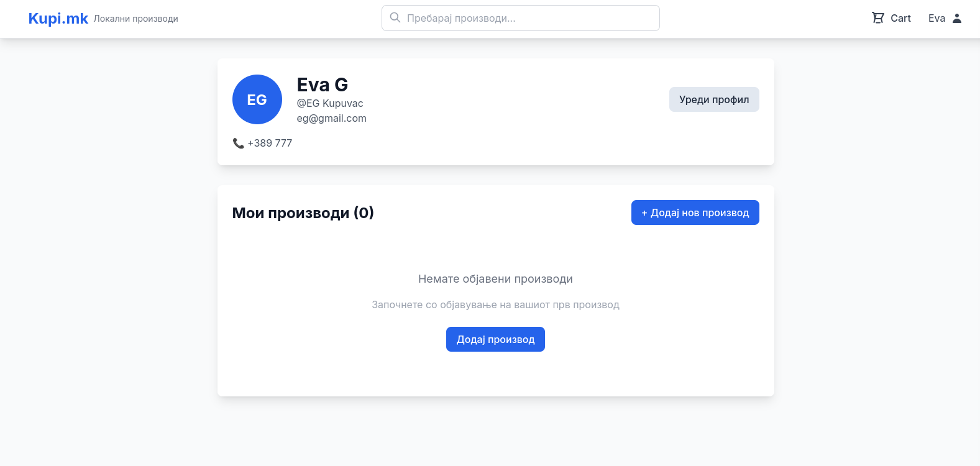Screen dimensions: 980x466
Task: Click the phone receiver icon
Action: pos(238,143)
